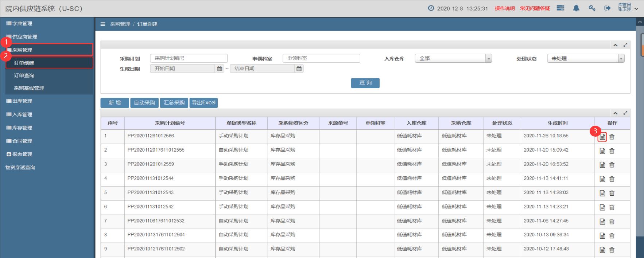The height and width of the screenshot is (258, 644).
Task: Open the 处理状态 dropdown
Action: (x=586, y=58)
